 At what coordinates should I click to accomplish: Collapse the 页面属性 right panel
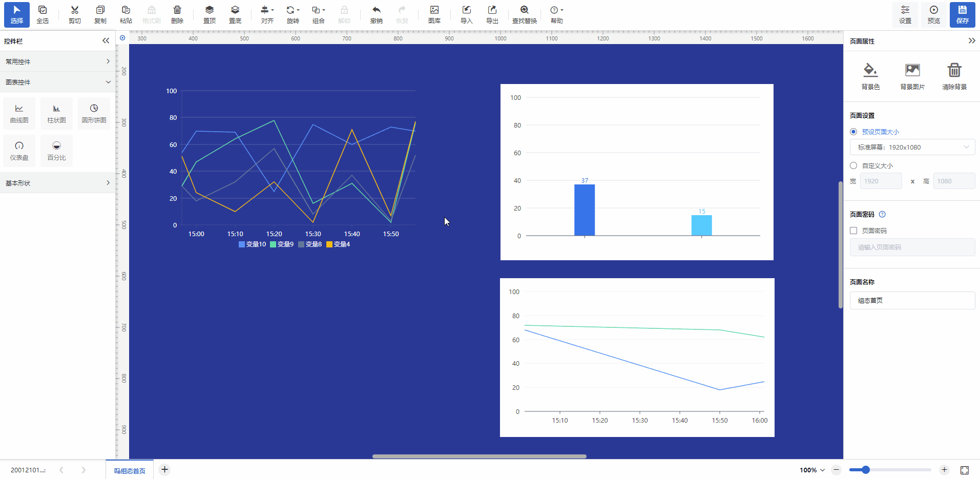tap(972, 40)
